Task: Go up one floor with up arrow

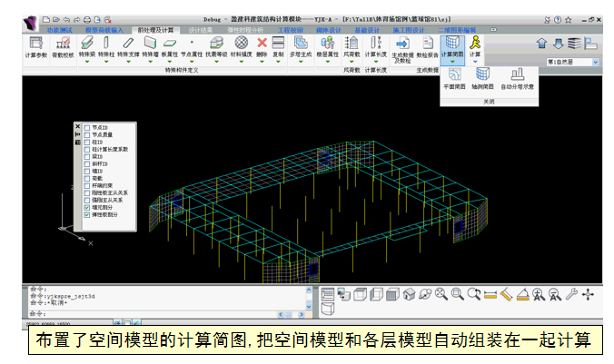Action: [x=541, y=43]
